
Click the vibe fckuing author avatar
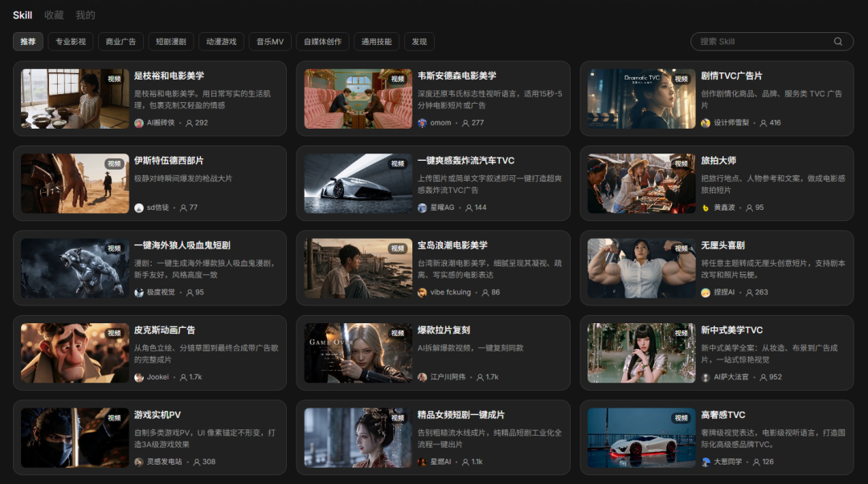tap(423, 293)
